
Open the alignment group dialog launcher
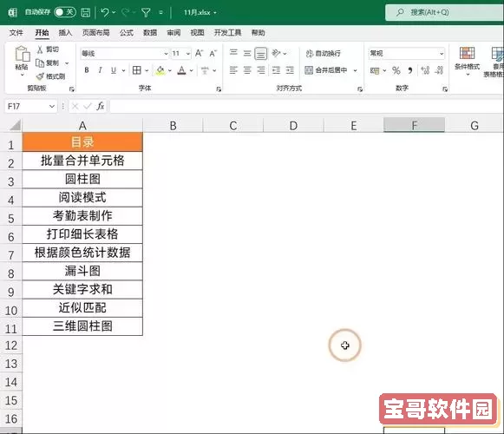coord(360,89)
